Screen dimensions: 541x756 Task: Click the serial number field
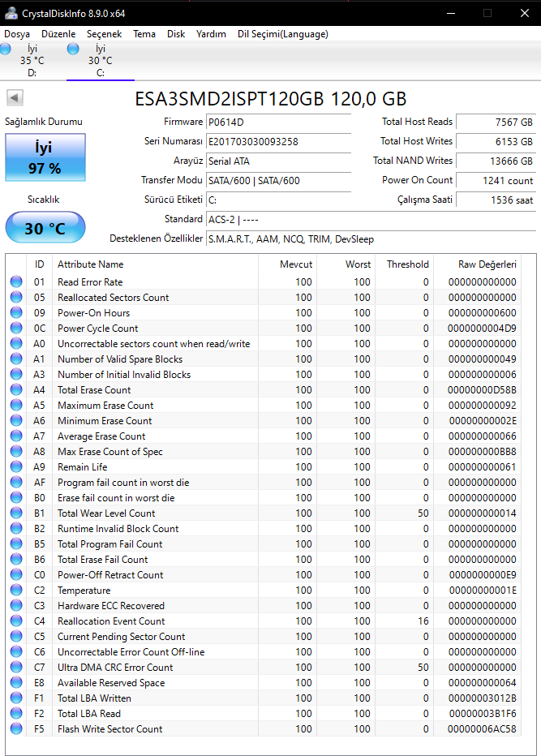(278, 142)
